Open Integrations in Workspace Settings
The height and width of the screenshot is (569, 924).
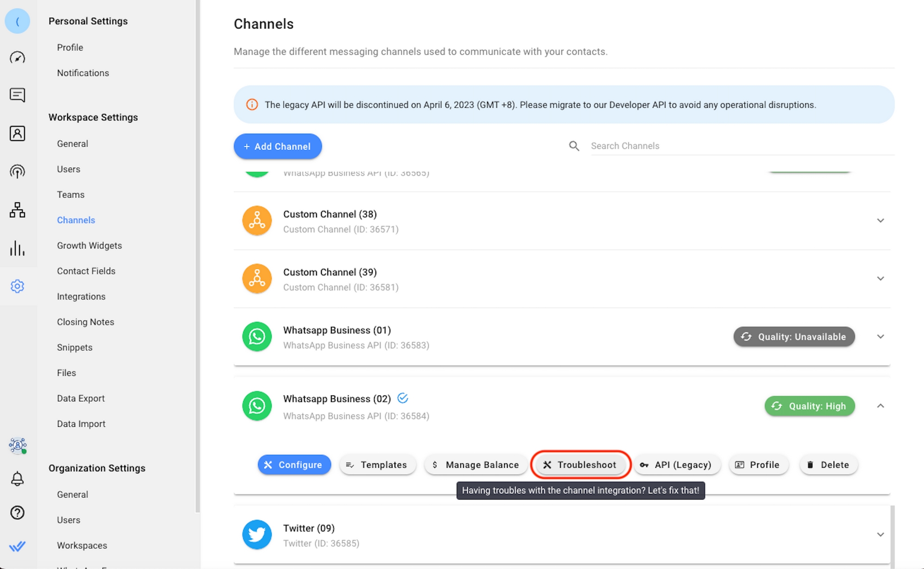pyautogui.click(x=81, y=296)
